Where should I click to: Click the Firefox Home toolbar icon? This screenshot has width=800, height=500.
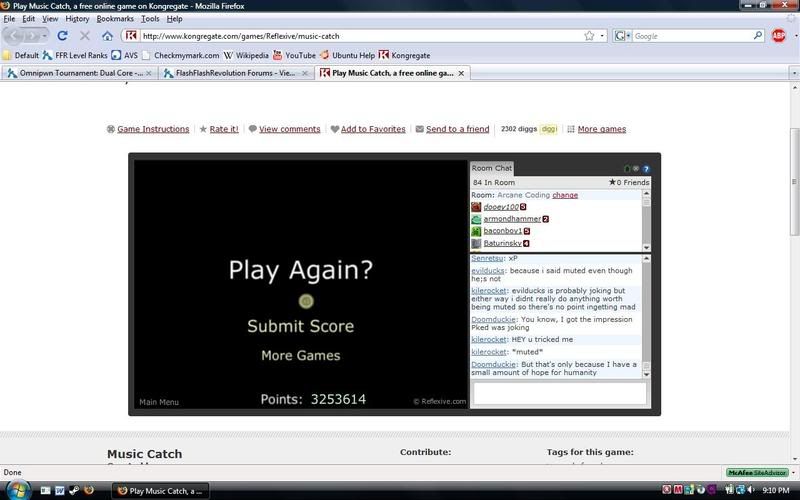[x=107, y=36]
